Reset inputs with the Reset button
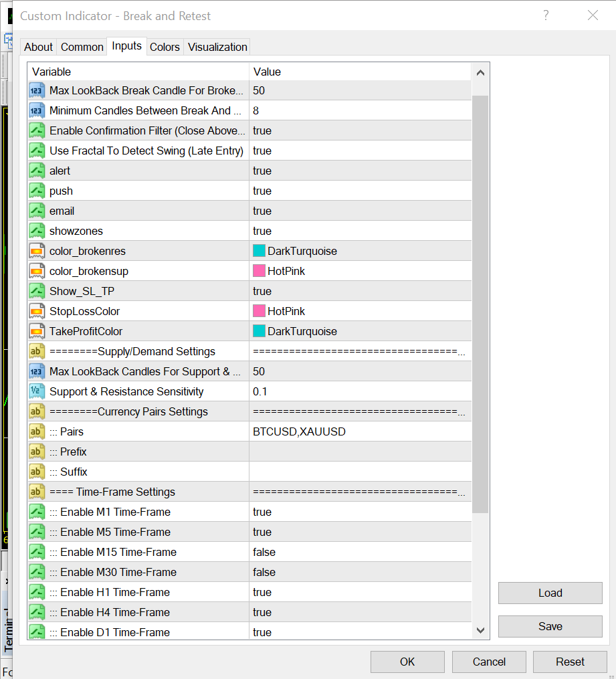 tap(570, 662)
